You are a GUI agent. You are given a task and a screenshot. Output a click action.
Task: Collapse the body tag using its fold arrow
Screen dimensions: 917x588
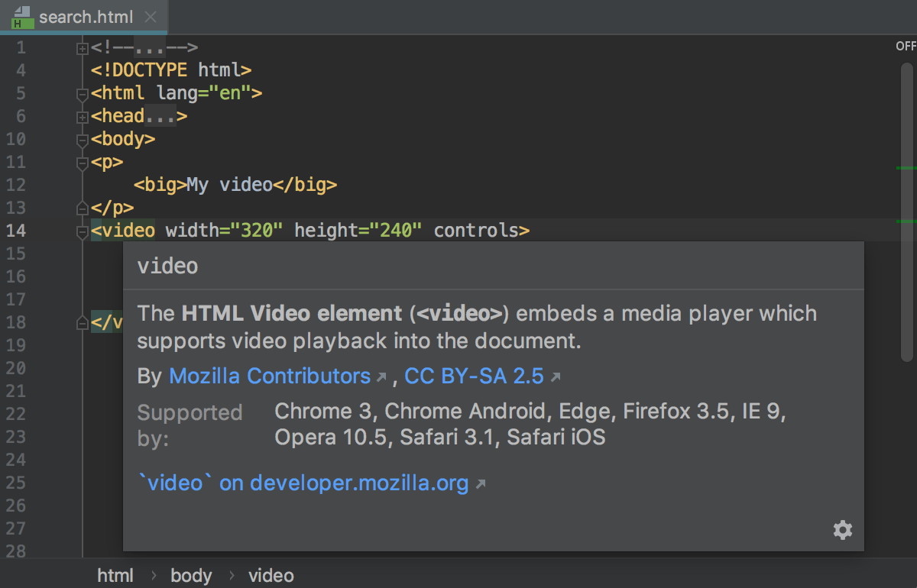pos(81,140)
